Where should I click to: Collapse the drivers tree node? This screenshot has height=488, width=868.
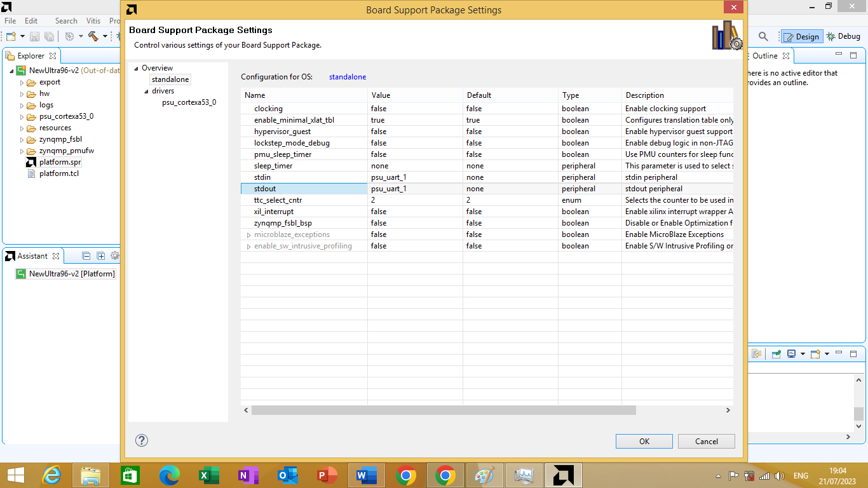click(146, 91)
